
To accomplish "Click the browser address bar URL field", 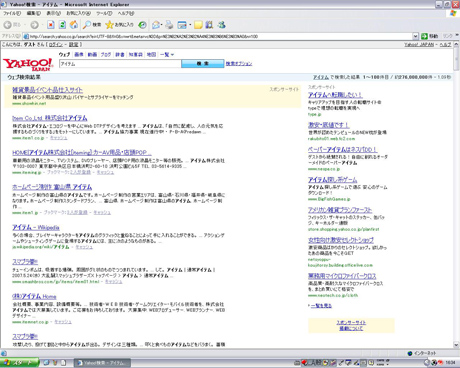I will coord(218,36).
